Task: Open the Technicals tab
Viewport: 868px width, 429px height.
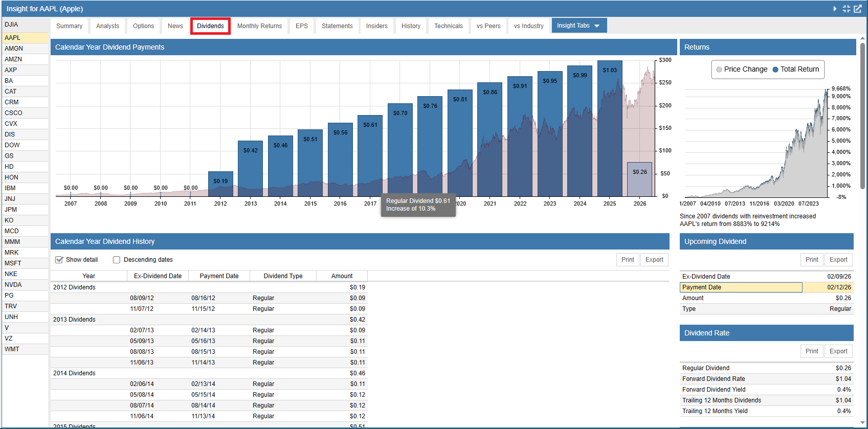Action: [x=449, y=26]
